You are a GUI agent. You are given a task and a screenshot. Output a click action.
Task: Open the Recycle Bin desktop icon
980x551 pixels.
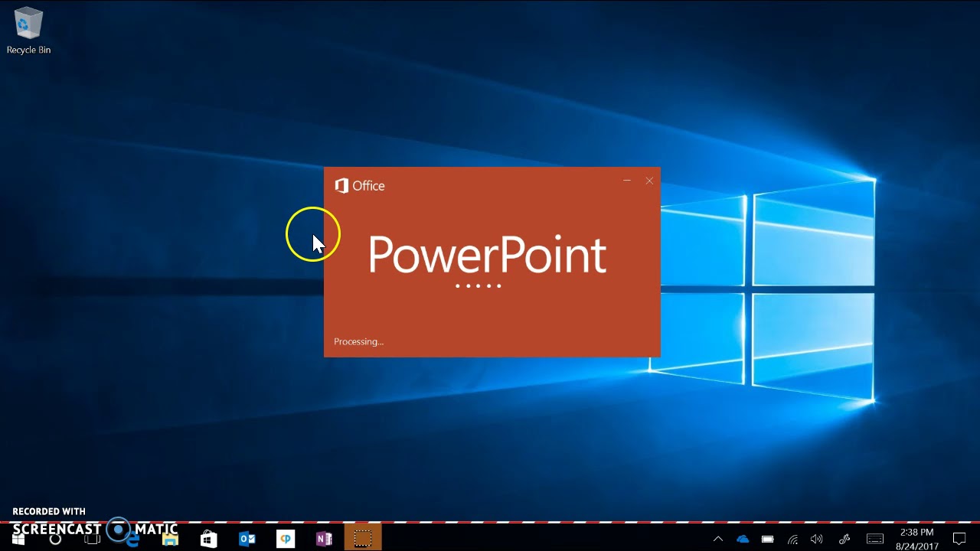[x=28, y=32]
